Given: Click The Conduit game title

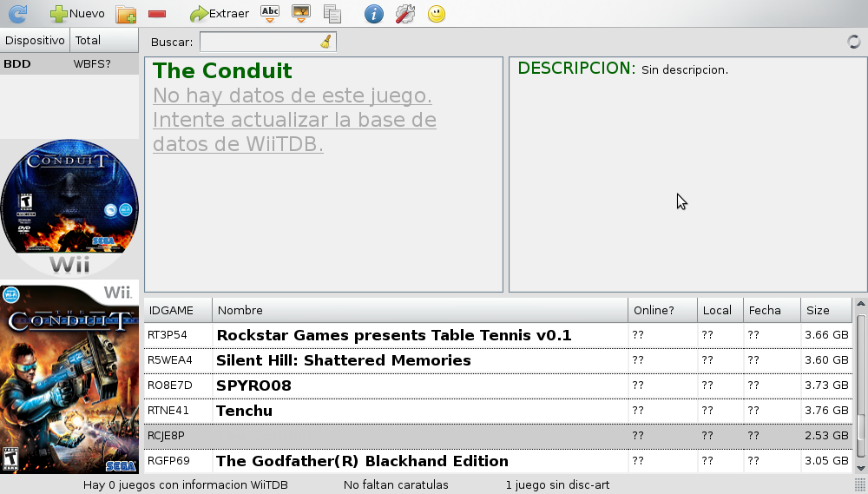Looking at the screenshot, I should pos(222,71).
